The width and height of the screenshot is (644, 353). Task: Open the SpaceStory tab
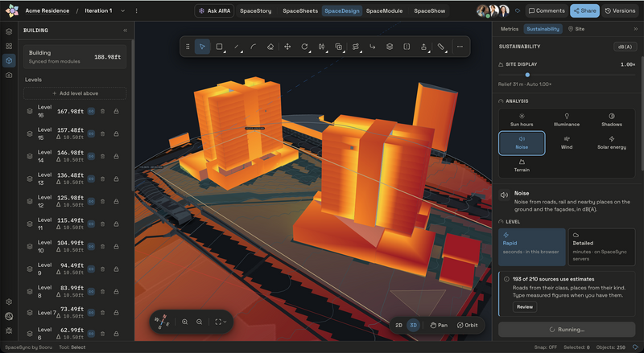click(255, 11)
